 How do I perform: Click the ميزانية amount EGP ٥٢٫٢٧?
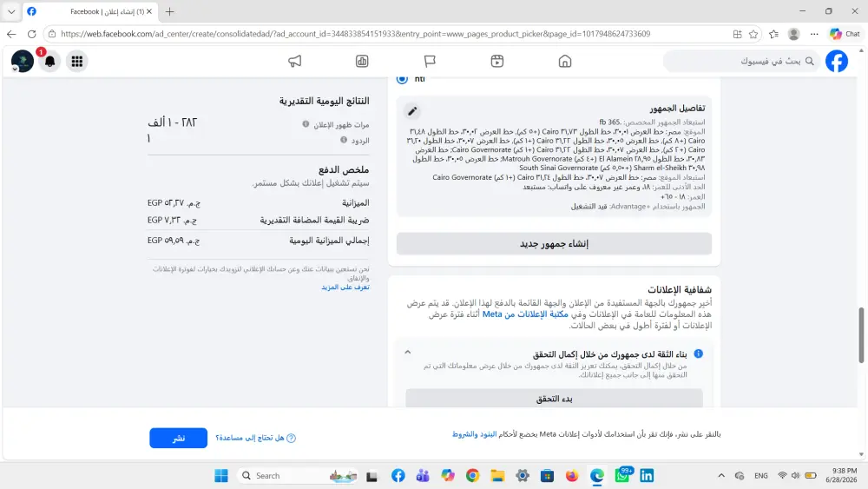(x=174, y=203)
